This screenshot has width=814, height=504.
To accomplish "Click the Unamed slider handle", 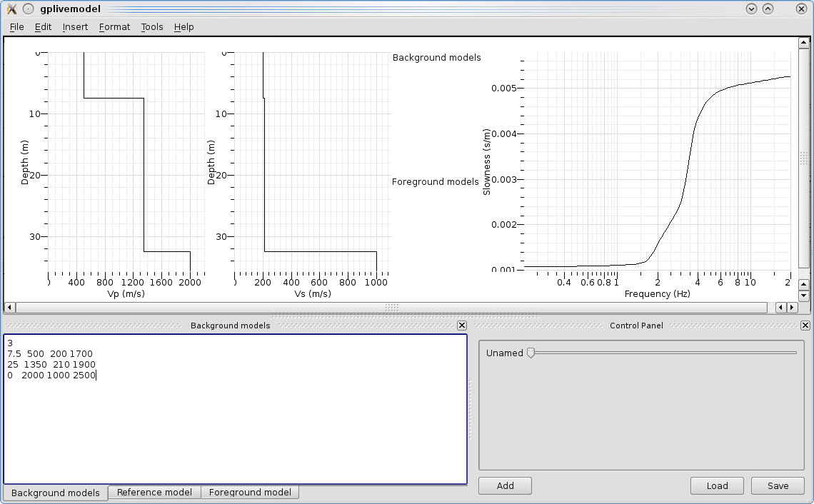I will coord(531,353).
